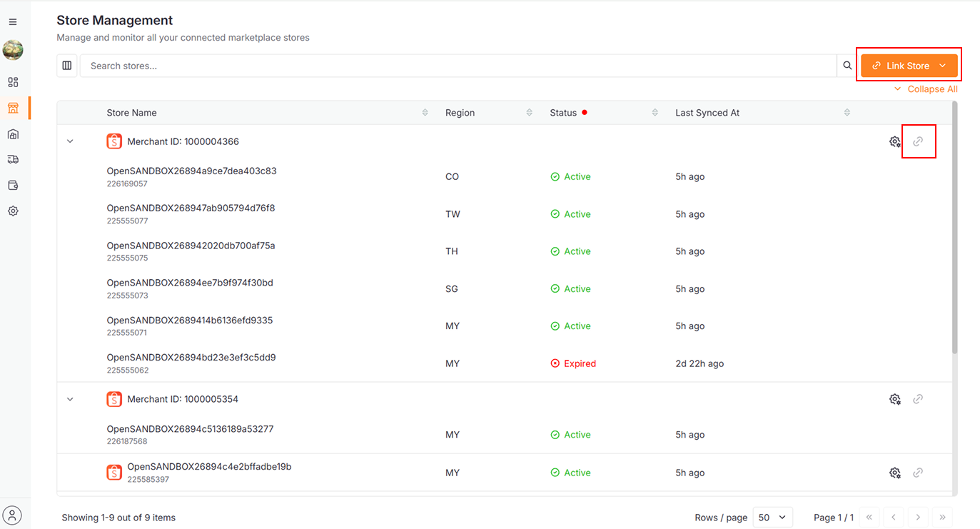Collapse the Merchant ID 1000004366 group
This screenshot has height=529, width=980.
(70, 142)
